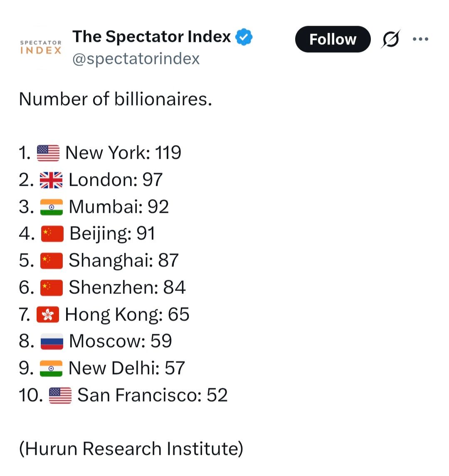Click the blue verified badge
Image resolution: width=449 pixels, height=476 pixels.
coord(244,37)
